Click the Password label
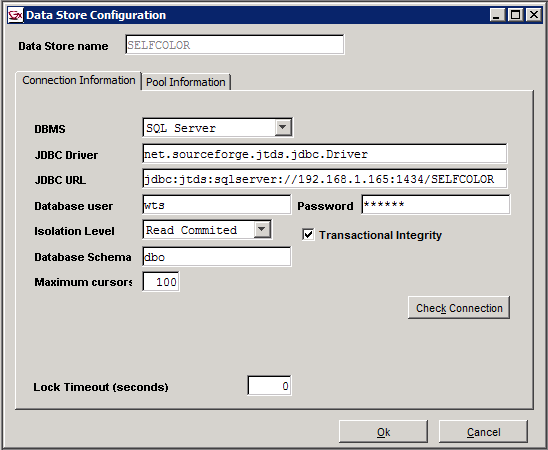Screen dimensions: 548x450 (325, 206)
